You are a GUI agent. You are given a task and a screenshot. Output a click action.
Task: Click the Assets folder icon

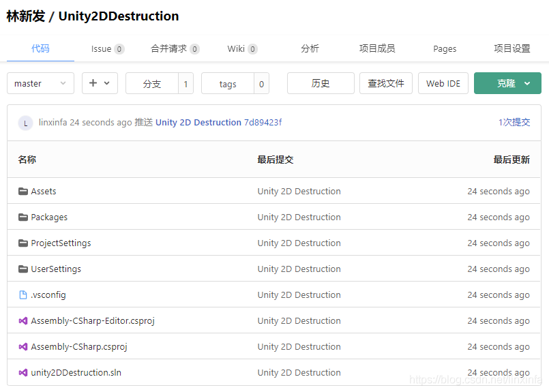tap(23, 192)
